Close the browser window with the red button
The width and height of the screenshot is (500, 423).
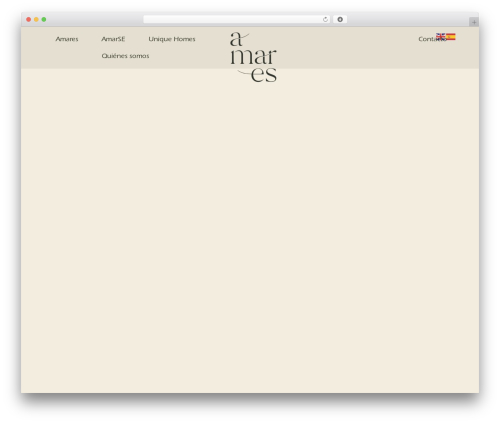29,20
